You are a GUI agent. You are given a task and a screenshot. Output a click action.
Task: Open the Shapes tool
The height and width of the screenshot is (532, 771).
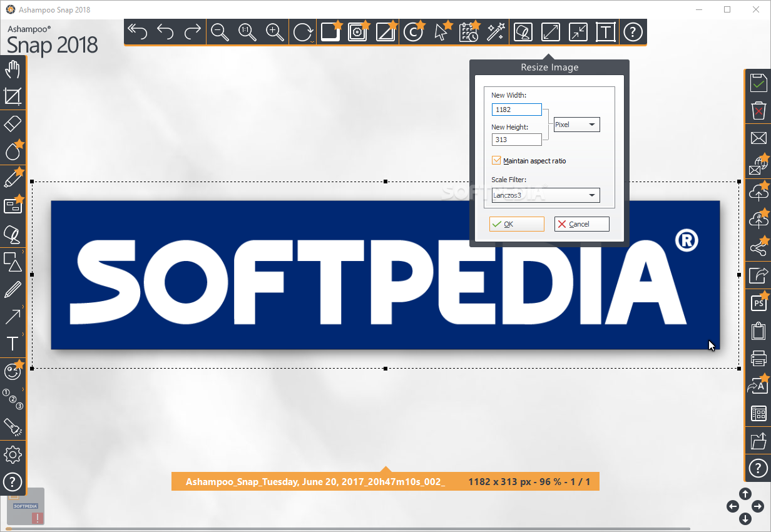(13, 261)
